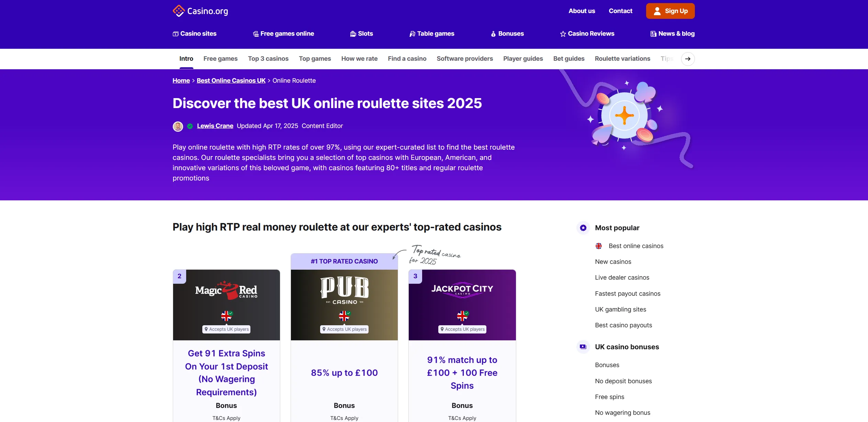Open the No deposit bonuses link
868x422 pixels.
pos(623,381)
